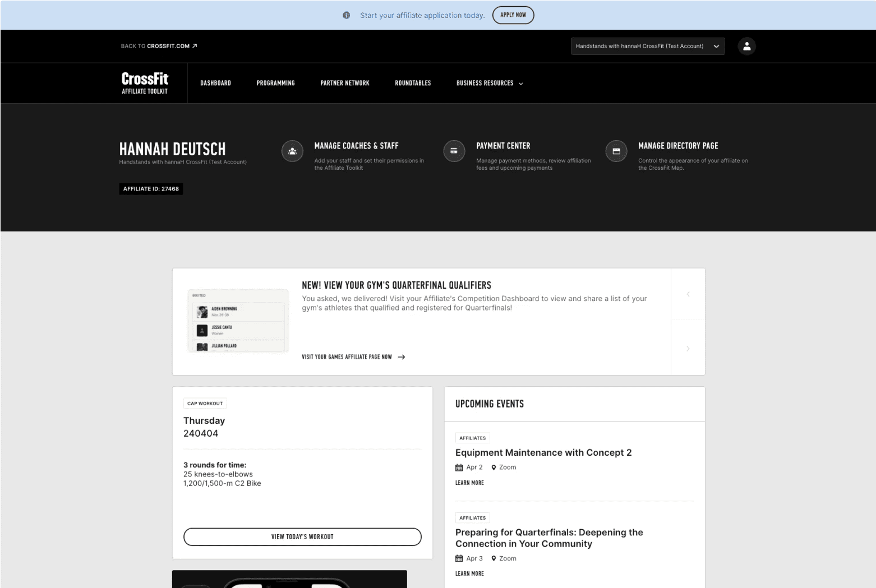Open Manage Coaches & Staff link
Image resolution: width=876 pixels, height=588 pixels.
tap(356, 146)
